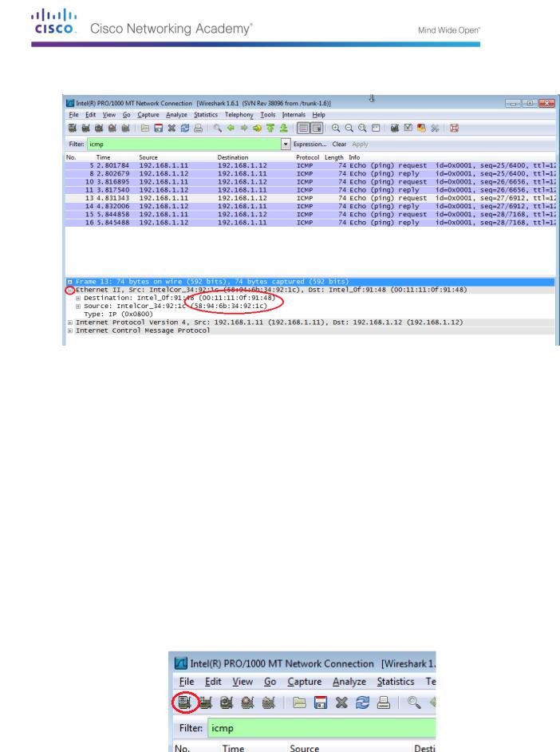
Task: Toggle packet list colorizing
Action: [x=303, y=128]
